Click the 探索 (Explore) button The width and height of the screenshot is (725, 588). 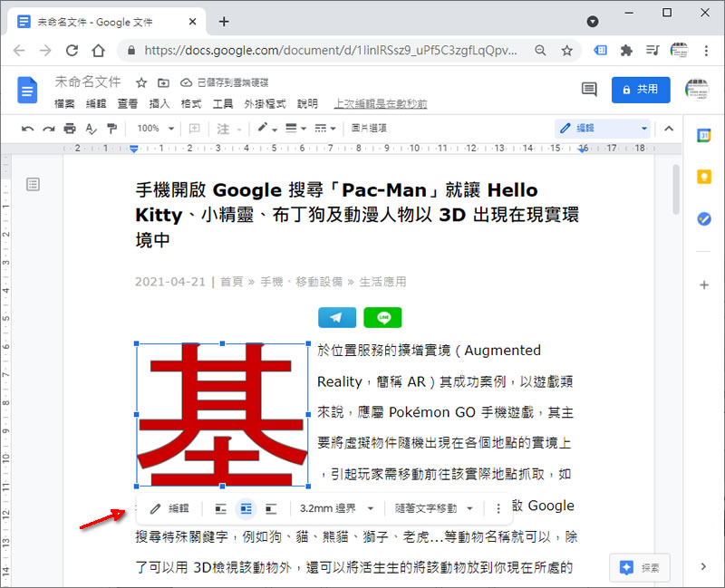click(x=640, y=567)
